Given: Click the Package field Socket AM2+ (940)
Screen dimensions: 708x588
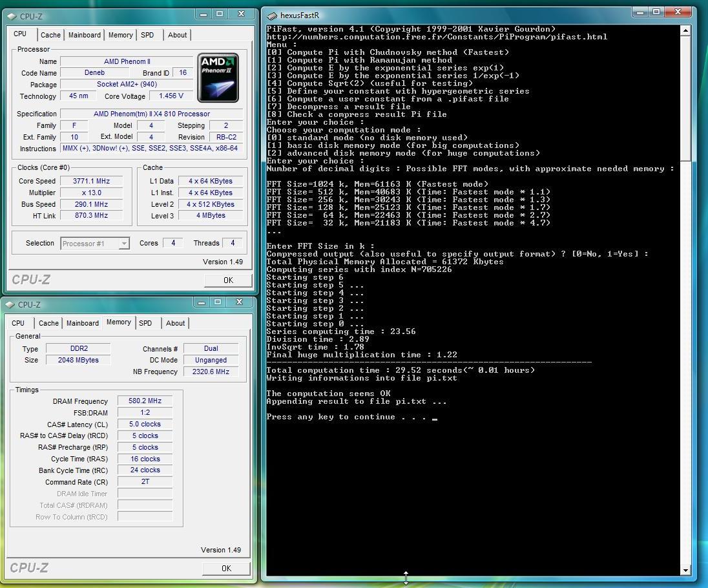Looking at the screenshot, I should [127, 85].
